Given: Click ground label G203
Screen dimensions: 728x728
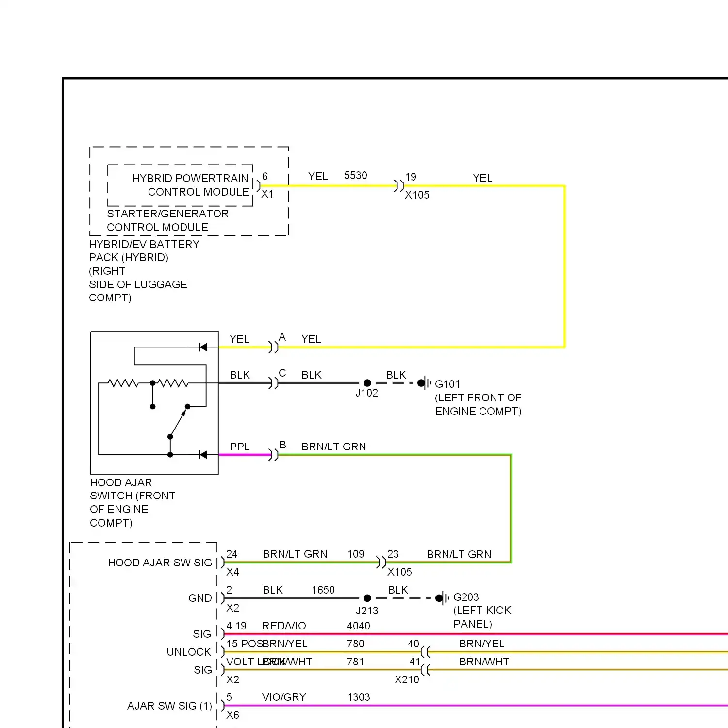Looking at the screenshot, I should [466, 597].
